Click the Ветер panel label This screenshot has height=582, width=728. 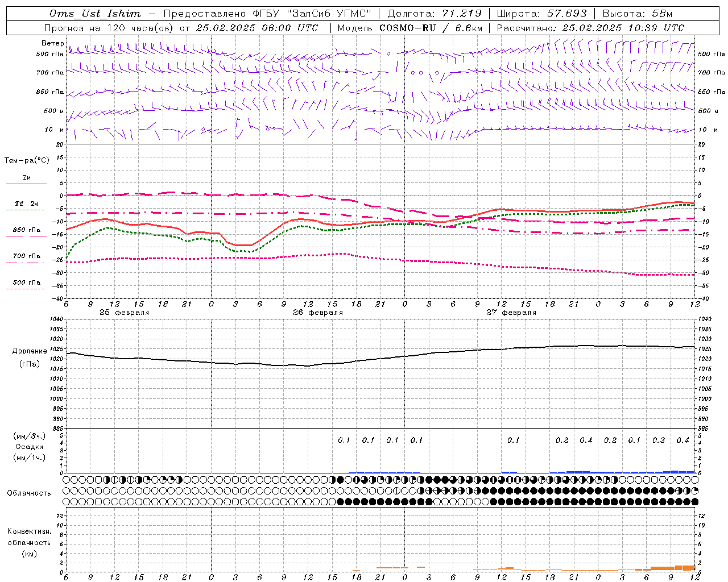[52, 43]
